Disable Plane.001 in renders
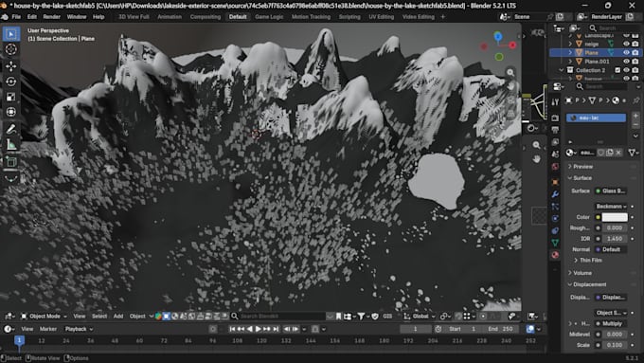This screenshot has height=363, width=644. 635,62
